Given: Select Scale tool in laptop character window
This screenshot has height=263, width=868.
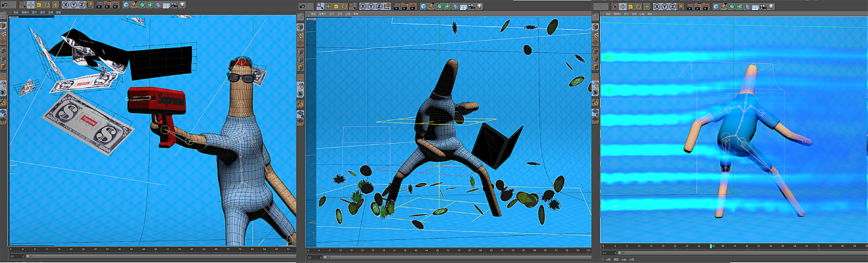Looking at the screenshot, I should tap(336, 6).
